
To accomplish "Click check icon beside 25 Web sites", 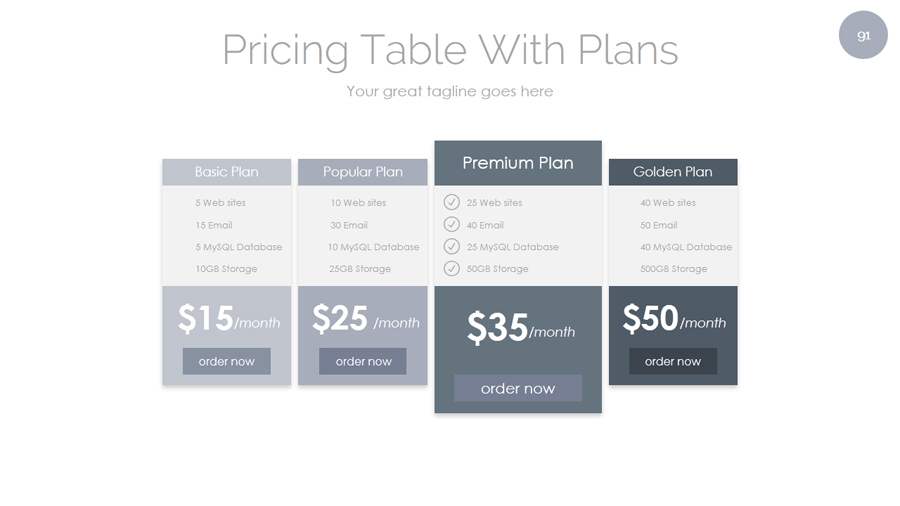I will (452, 202).
